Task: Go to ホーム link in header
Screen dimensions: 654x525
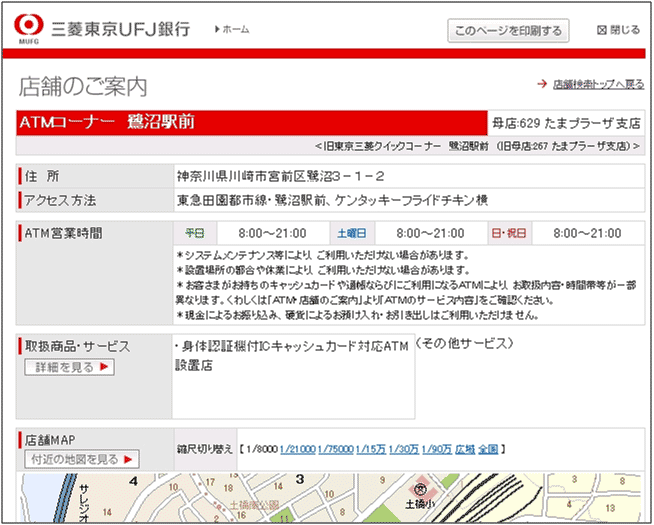Action: tap(236, 30)
